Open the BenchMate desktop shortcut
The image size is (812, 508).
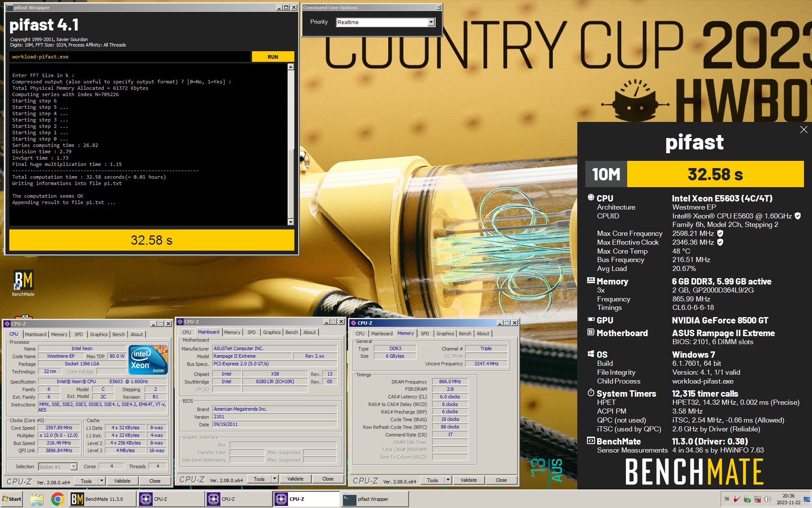click(x=23, y=283)
